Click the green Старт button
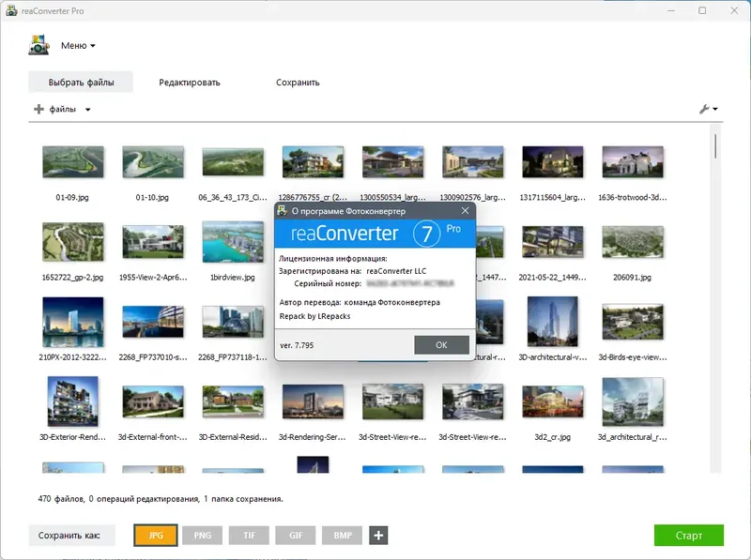 coord(689,535)
